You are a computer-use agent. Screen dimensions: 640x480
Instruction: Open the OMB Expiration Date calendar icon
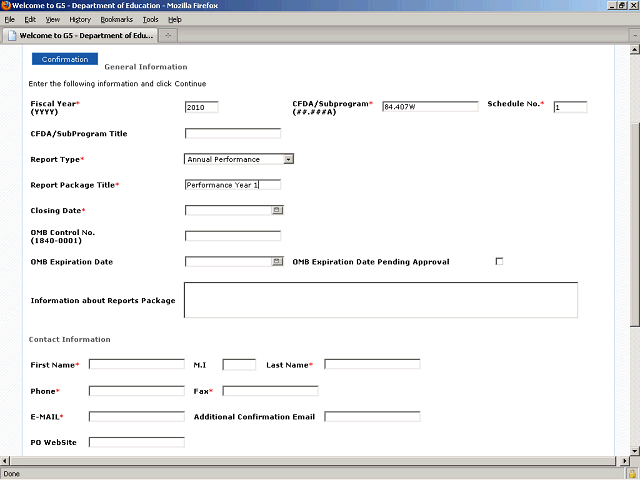[277, 261]
